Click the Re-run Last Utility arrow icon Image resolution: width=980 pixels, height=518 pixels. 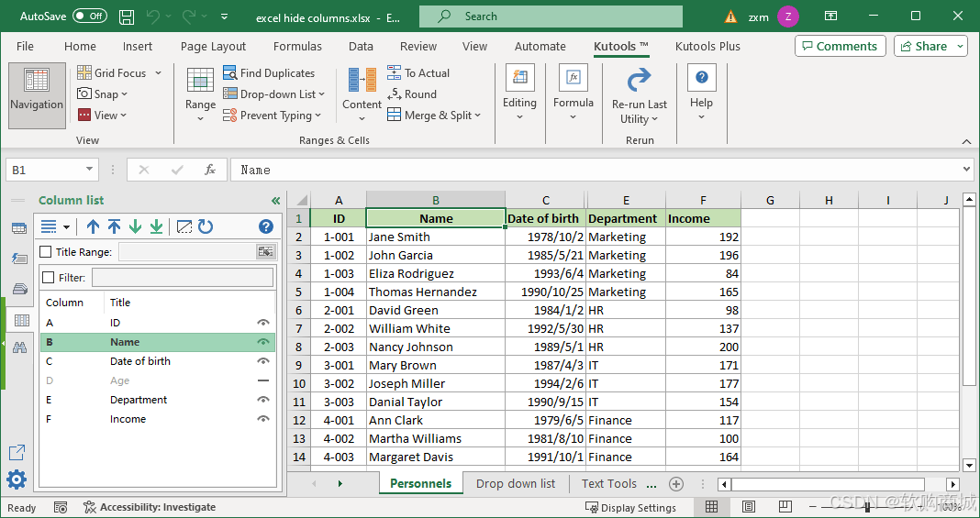tap(639, 81)
